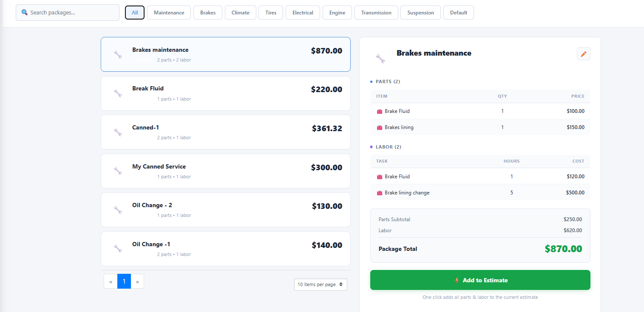This screenshot has width=644, height=312.
Task: Click the wrench icon beside My Canned Service
Action: [118, 171]
